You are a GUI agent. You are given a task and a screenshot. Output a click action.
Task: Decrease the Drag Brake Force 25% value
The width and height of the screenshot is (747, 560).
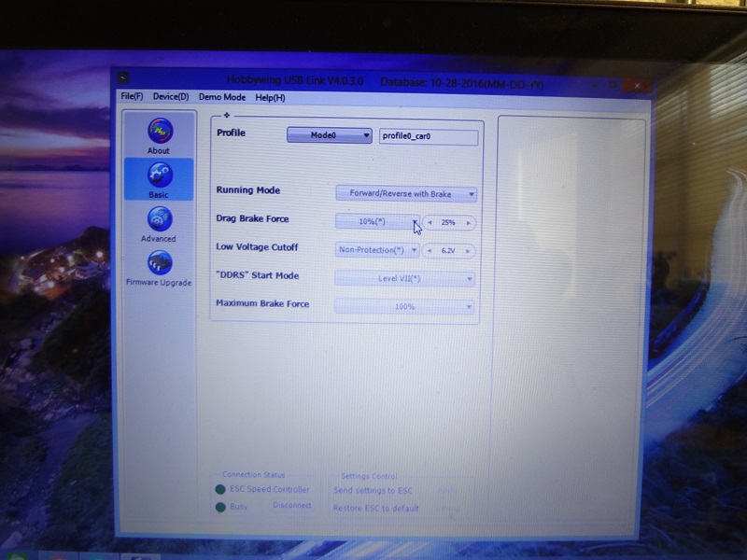430,222
